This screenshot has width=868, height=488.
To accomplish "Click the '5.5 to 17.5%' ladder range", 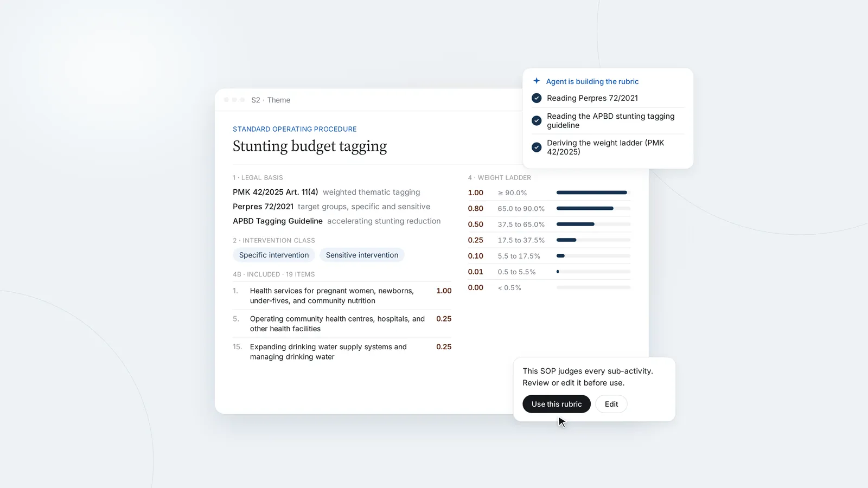I will (519, 256).
